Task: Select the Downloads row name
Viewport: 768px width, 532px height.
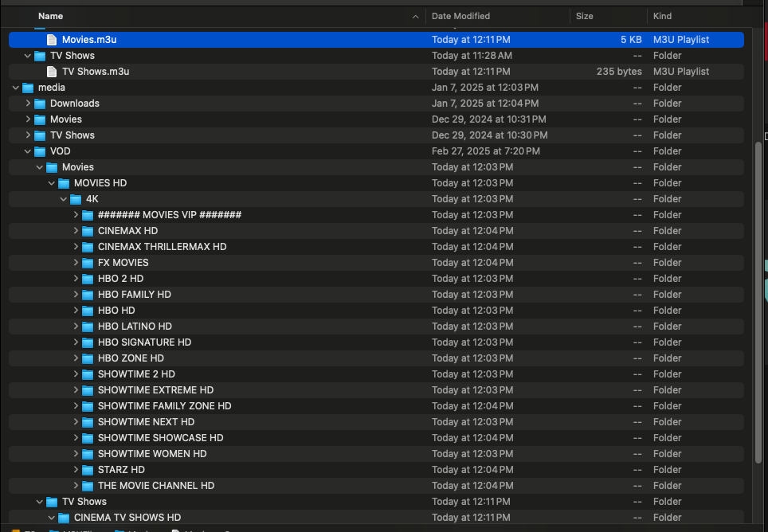Action: point(74,104)
